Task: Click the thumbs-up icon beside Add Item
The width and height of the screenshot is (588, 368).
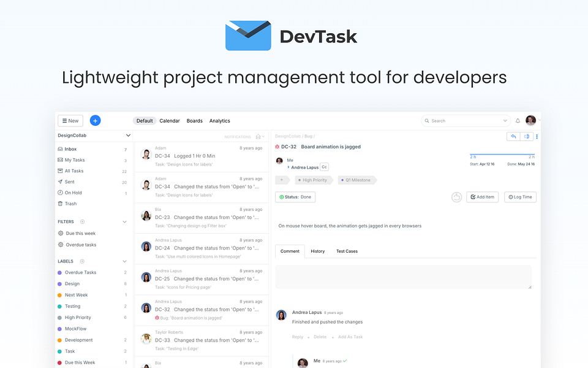Action: click(456, 197)
